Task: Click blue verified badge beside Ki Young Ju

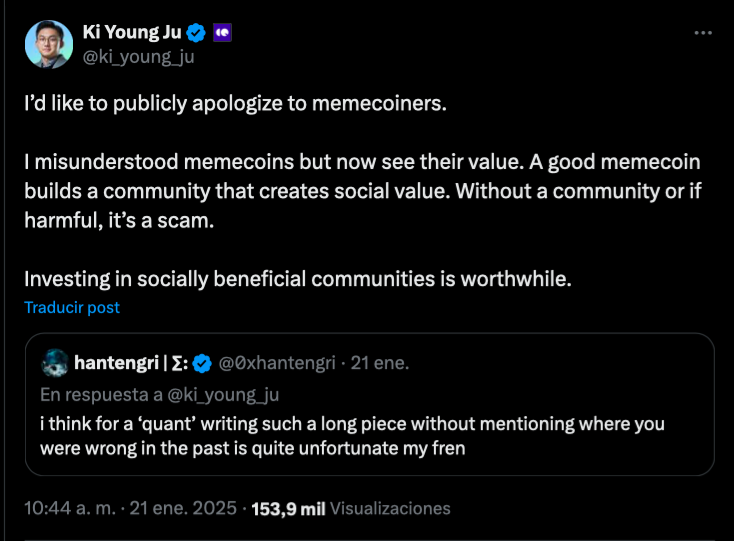Action: [197, 33]
